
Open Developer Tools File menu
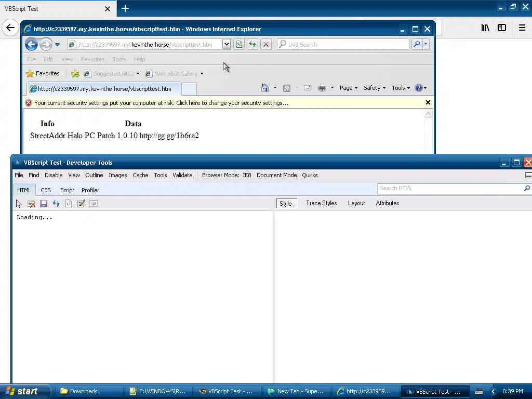tap(19, 175)
